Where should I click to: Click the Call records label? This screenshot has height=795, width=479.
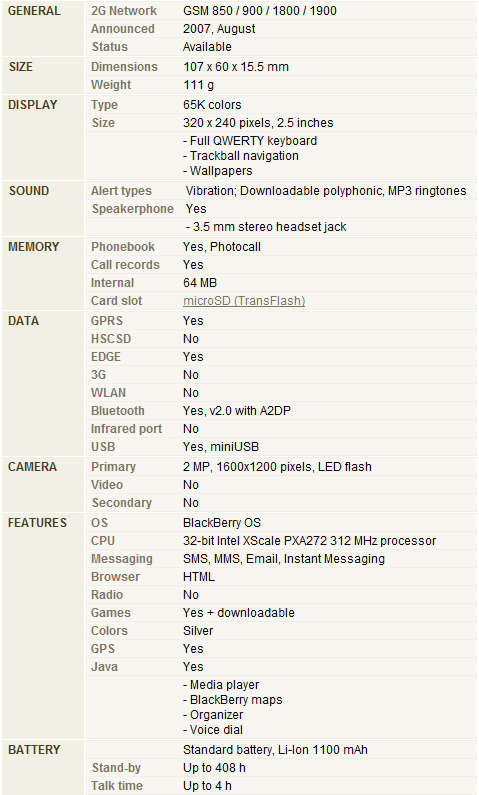(x=125, y=265)
